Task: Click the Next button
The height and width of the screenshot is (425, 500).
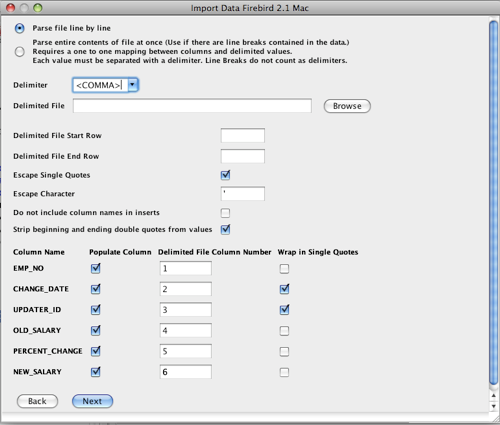Action: pos(93,401)
